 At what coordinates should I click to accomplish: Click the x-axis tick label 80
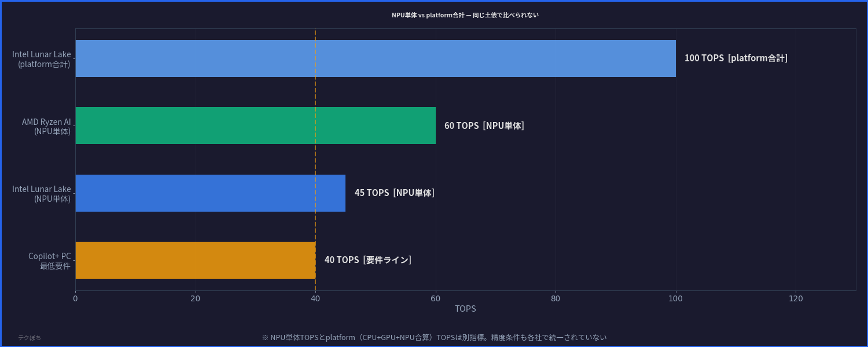556,298
